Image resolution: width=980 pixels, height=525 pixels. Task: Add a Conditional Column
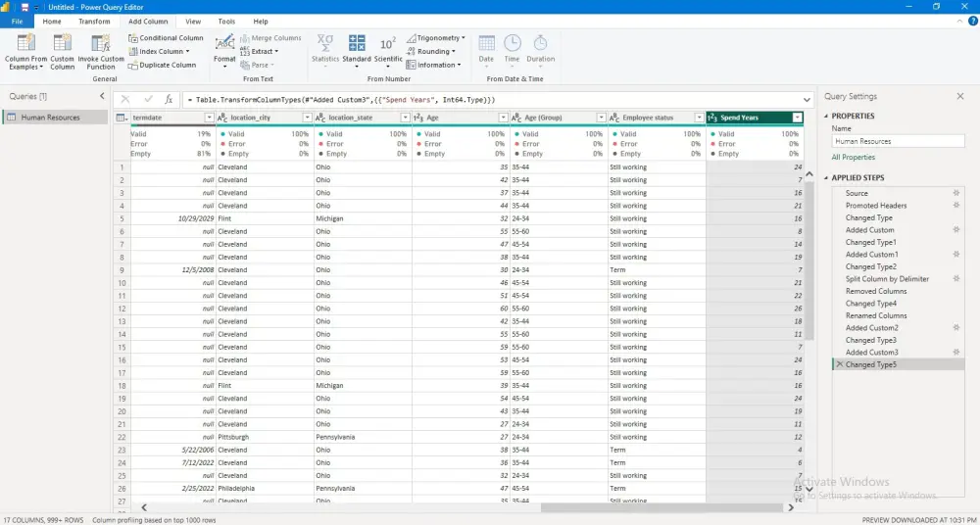pos(167,38)
